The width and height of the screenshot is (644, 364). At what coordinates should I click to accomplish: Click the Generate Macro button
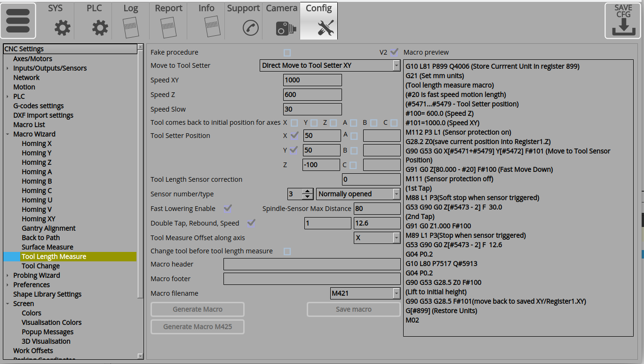(x=197, y=309)
